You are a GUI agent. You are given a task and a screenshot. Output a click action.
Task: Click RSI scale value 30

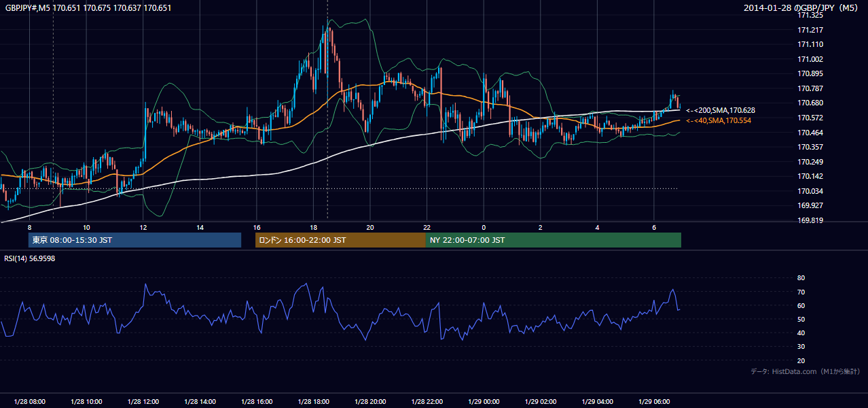click(801, 347)
